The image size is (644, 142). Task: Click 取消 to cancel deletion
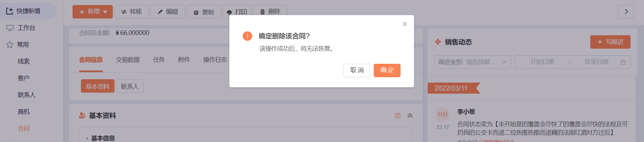(x=357, y=70)
